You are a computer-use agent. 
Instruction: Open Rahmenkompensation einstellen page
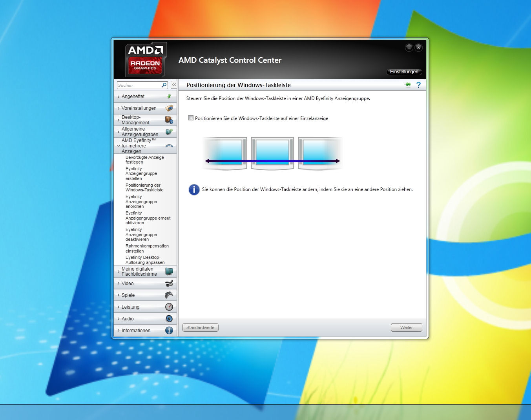click(x=147, y=249)
